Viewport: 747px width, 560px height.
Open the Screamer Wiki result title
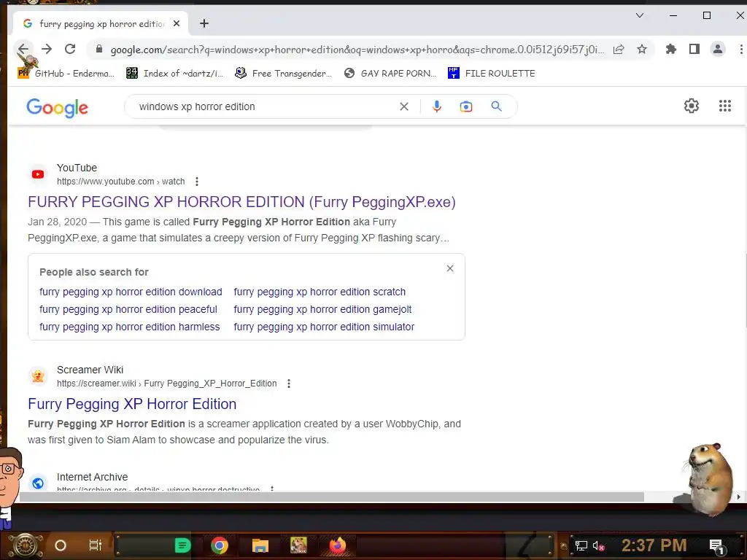pyautogui.click(x=132, y=404)
